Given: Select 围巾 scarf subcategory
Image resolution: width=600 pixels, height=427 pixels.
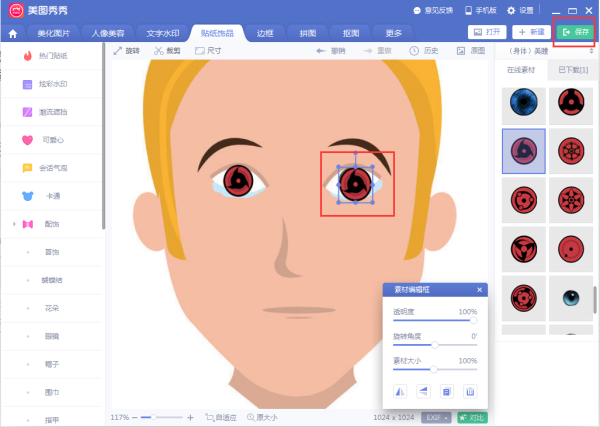Looking at the screenshot, I should click(x=52, y=392).
